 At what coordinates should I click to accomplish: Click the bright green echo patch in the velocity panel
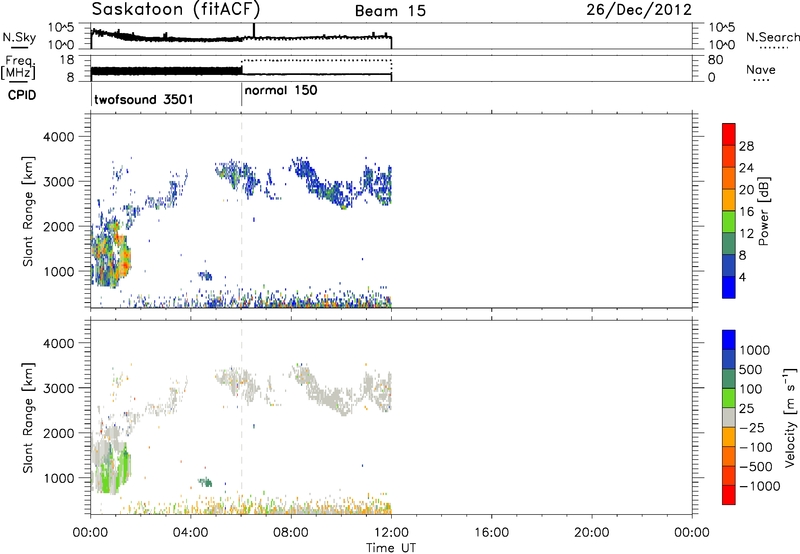click(115, 468)
